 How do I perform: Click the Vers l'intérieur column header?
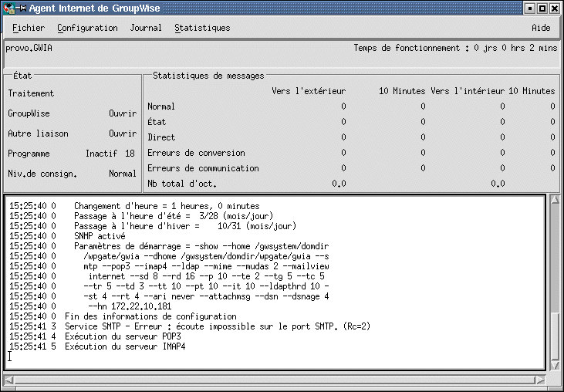click(x=468, y=91)
